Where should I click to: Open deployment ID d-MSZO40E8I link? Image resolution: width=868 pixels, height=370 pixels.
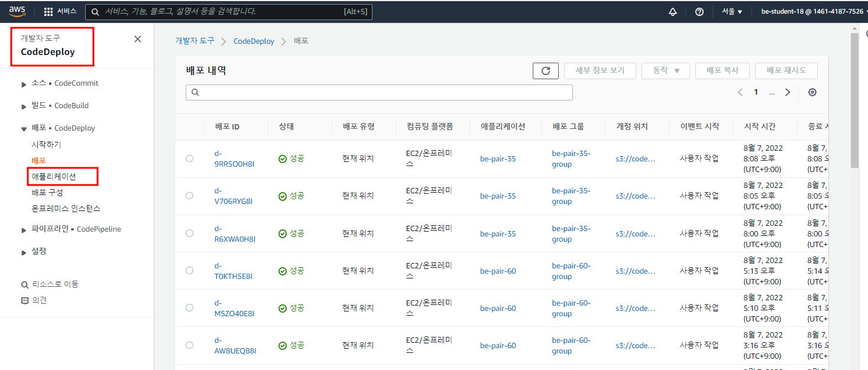click(x=234, y=308)
